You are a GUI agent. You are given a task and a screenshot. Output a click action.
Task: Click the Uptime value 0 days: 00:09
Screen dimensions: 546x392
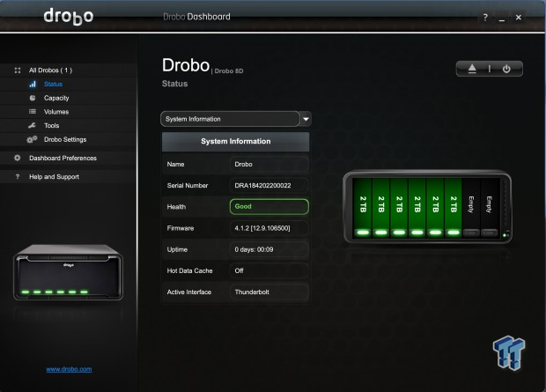[x=269, y=249]
